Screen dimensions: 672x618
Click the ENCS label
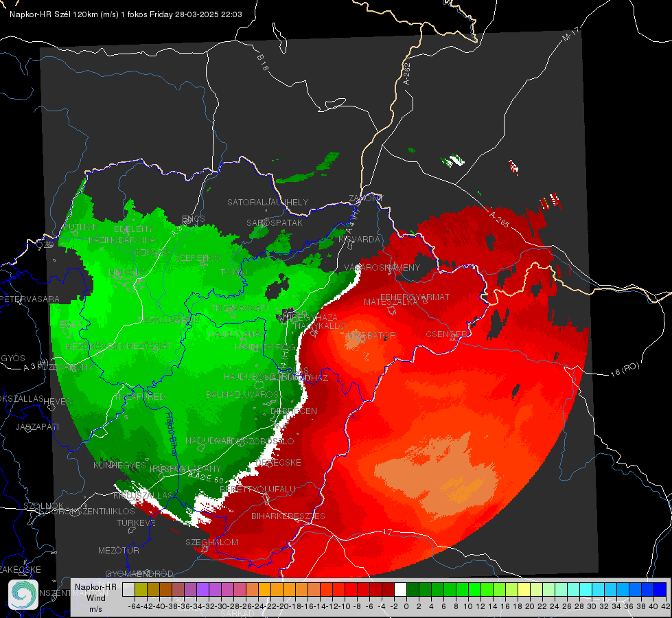click(194, 219)
